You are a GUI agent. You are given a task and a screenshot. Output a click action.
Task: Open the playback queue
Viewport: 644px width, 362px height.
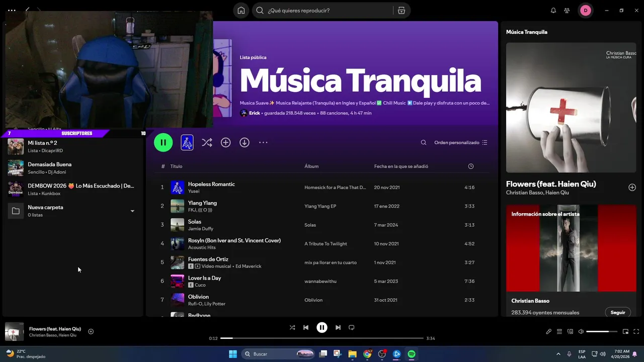coord(559,331)
